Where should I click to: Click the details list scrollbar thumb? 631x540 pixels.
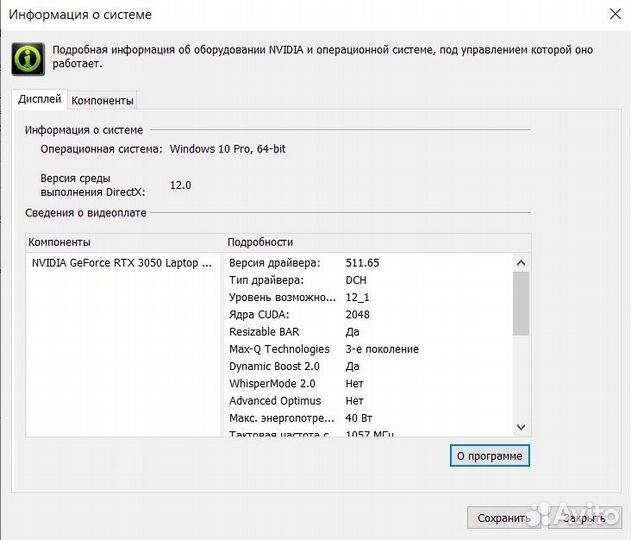[520, 303]
